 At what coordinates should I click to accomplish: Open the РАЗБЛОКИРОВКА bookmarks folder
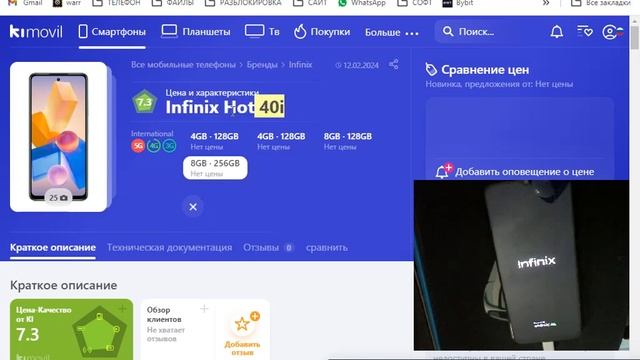coord(243,3)
